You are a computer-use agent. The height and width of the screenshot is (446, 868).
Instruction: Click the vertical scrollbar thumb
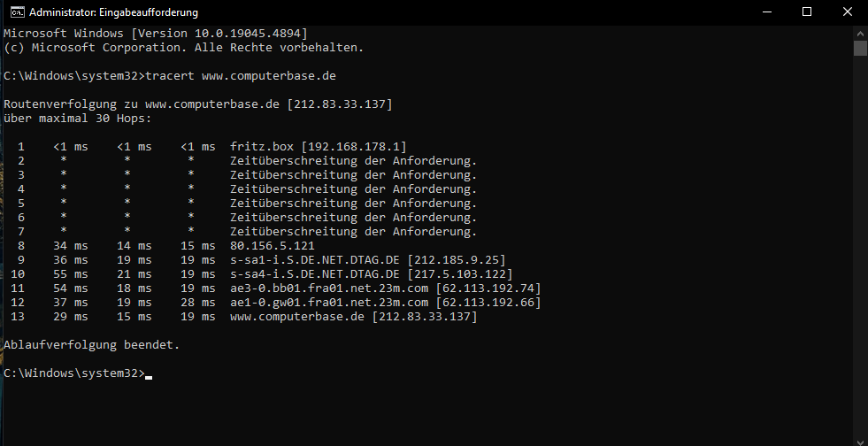point(860,48)
